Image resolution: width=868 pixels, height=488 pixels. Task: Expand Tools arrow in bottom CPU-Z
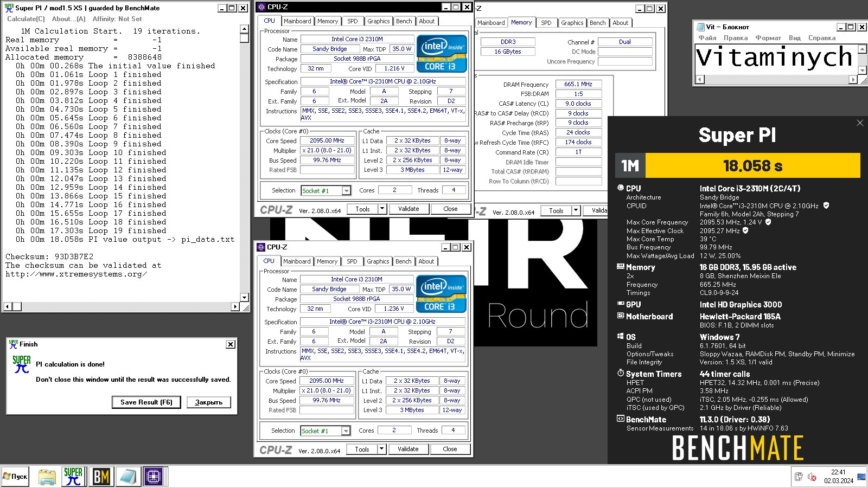coord(381,449)
